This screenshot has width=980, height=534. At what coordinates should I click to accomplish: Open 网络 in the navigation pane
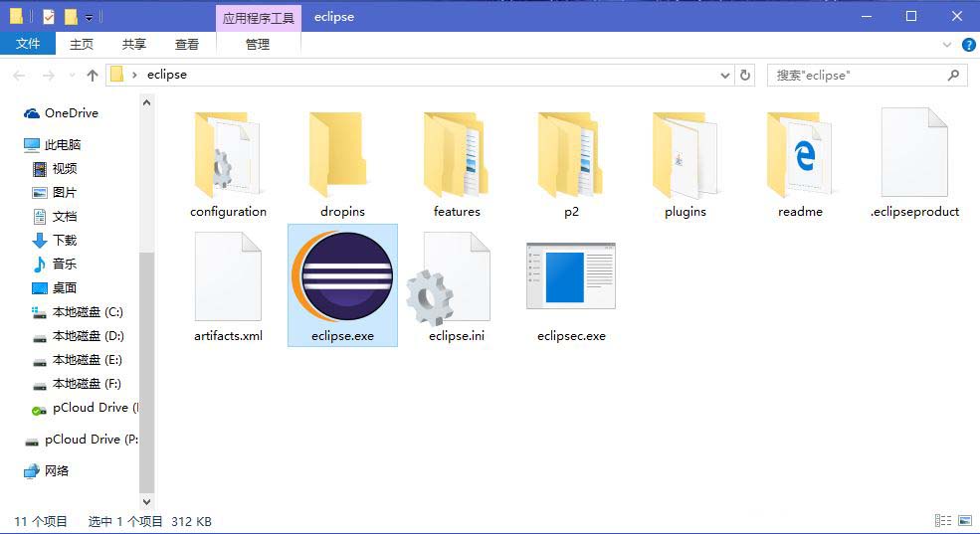(x=46, y=471)
